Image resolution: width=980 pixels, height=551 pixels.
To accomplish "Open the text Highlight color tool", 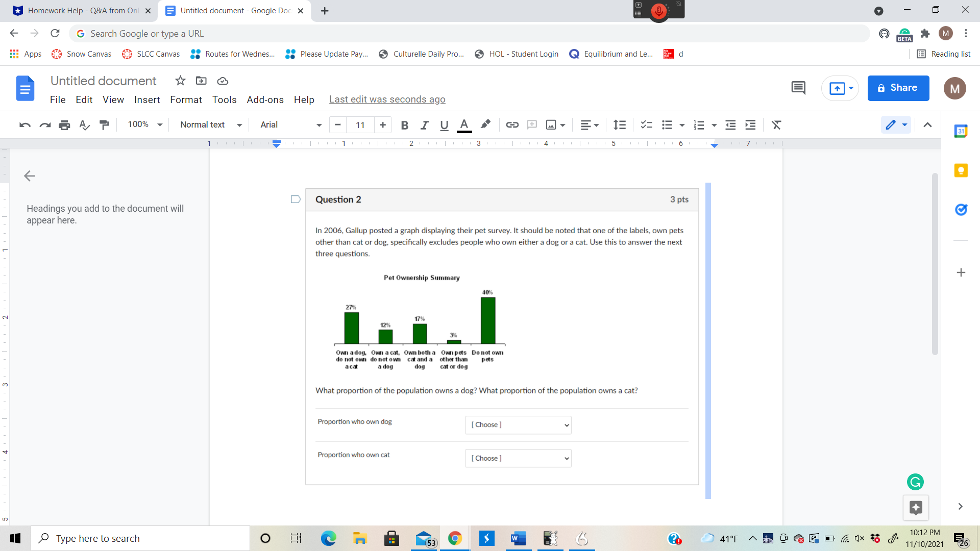I will click(x=485, y=124).
